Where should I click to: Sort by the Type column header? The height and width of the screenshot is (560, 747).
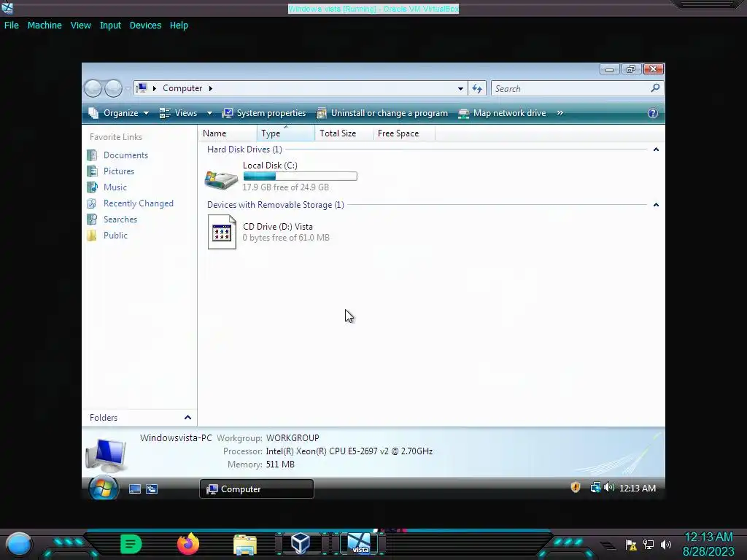point(285,133)
